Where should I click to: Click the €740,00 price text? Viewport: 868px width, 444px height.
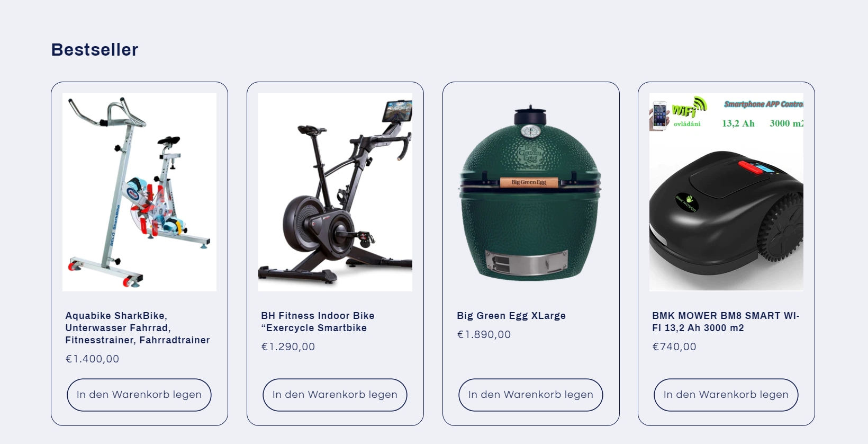tap(674, 347)
